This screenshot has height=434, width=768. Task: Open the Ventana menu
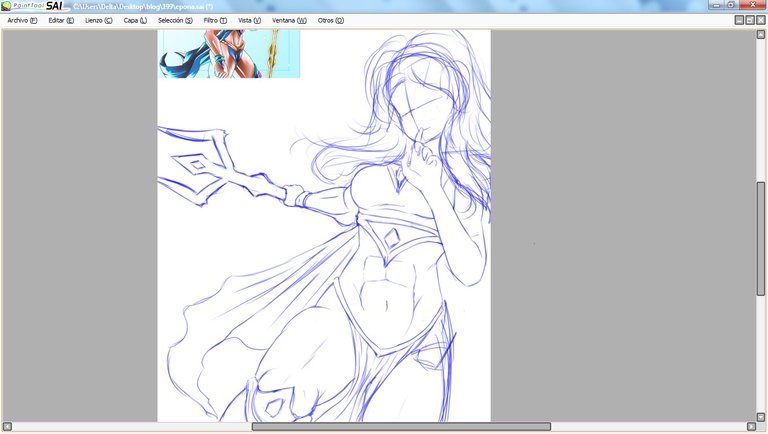[x=289, y=21]
